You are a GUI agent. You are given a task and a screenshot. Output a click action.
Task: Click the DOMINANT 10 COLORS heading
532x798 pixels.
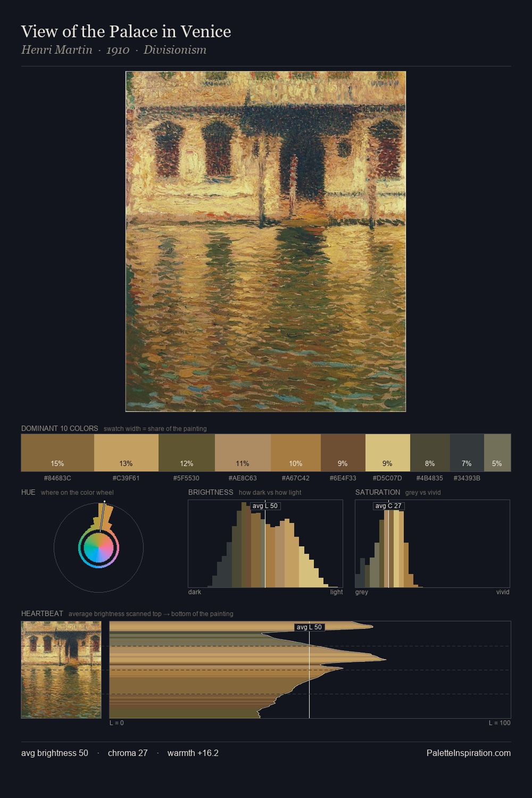point(60,428)
